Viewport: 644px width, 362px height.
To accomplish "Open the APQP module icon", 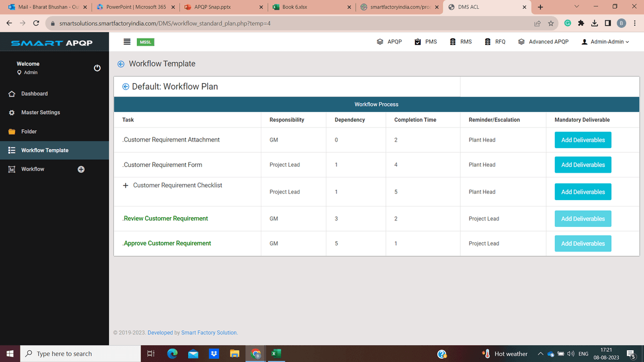I will [x=380, y=41].
